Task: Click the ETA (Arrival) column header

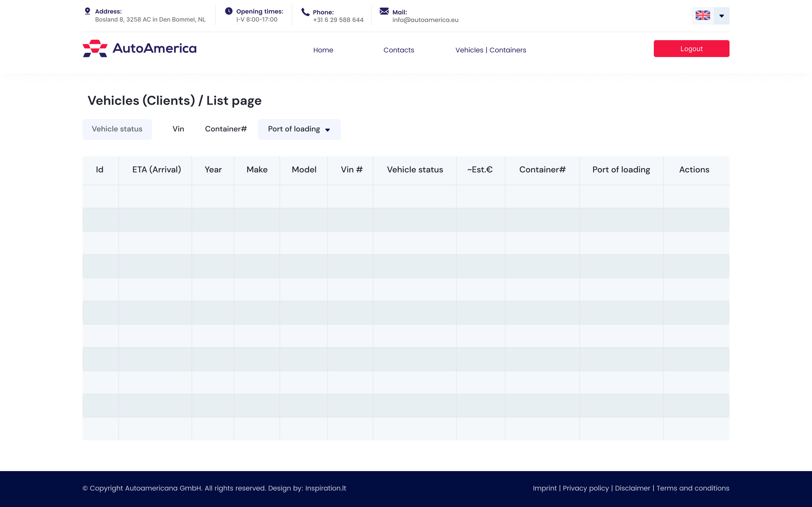Action: pyautogui.click(x=156, y=170)
